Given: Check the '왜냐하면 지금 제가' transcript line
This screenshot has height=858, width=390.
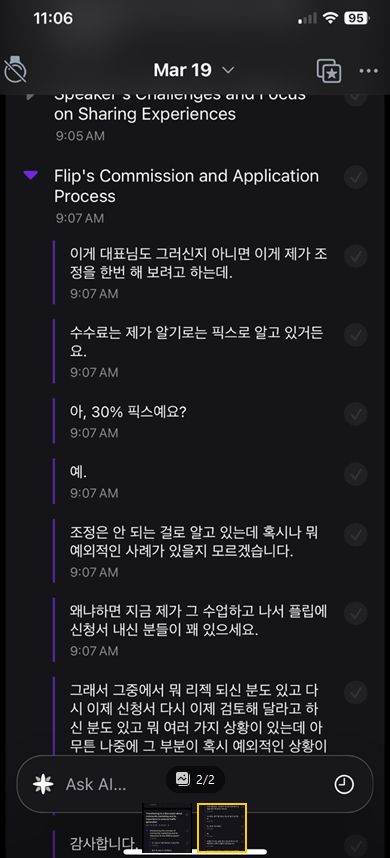Looking at the screenshot, I should 356,613.
